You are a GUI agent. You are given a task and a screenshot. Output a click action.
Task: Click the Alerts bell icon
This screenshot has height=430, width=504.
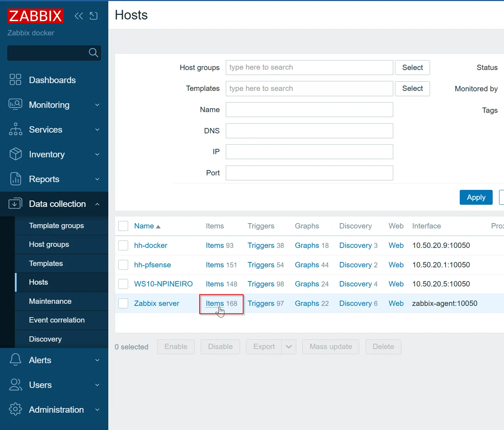pyautogui.click(x=15, y=360)
